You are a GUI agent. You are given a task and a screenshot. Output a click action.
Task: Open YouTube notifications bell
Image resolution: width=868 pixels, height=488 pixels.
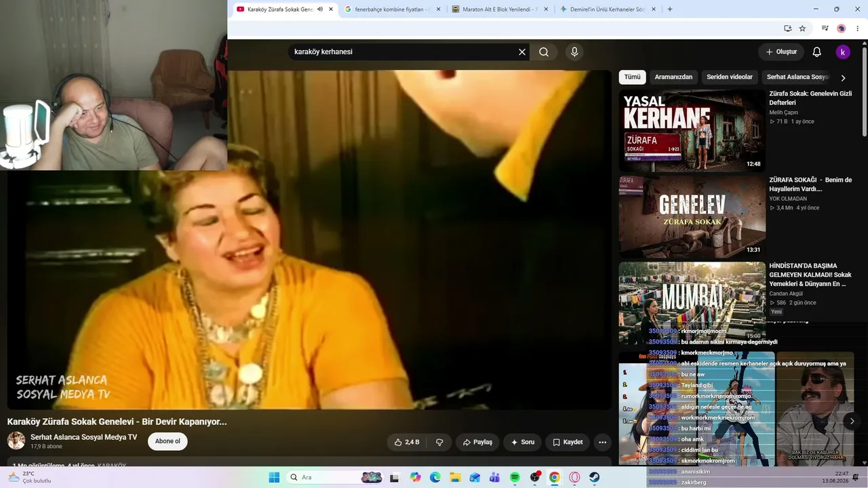[x=817, y=52]
